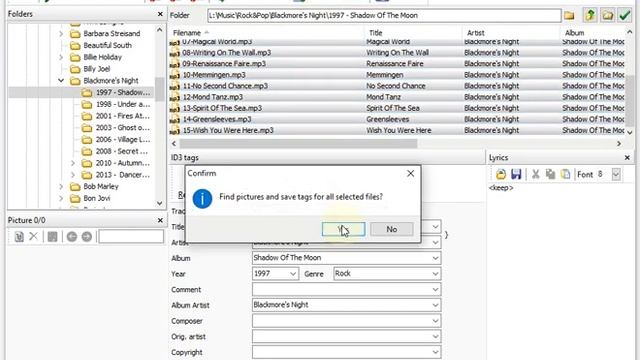Open the Orig. artist field dropdown
The image size is (640, 360).
(435, 336)
